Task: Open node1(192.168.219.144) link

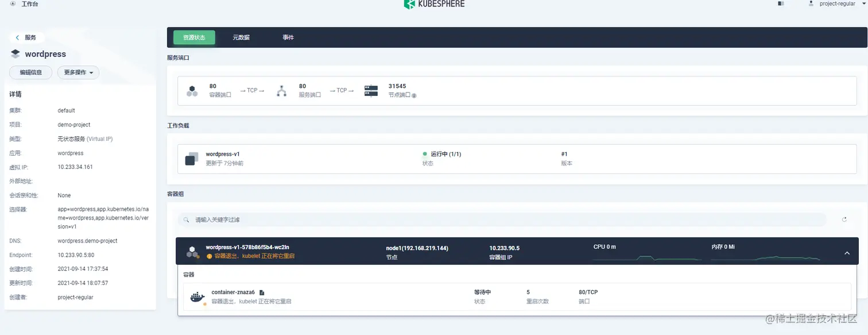Action: coord(417,248)
